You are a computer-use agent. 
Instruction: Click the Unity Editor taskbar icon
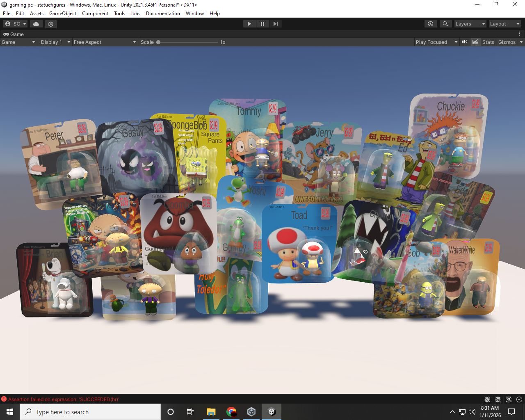point(272,412)
